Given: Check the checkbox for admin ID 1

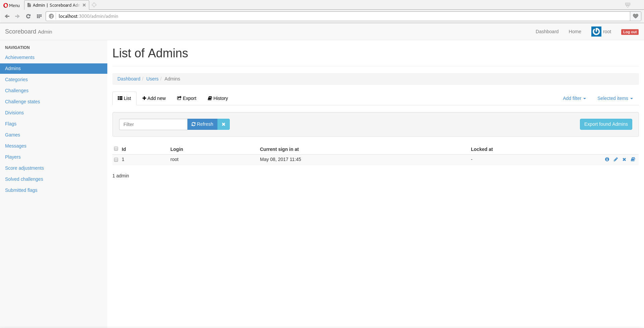Looking at the screenshot, I should 116,160.
